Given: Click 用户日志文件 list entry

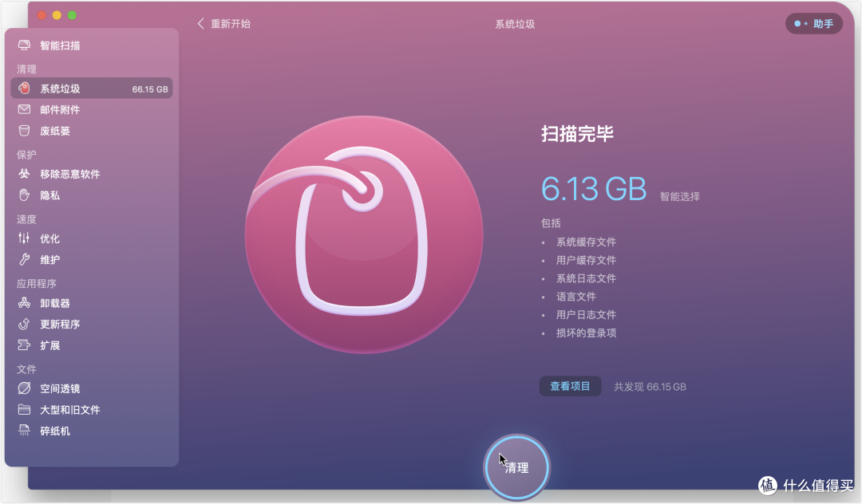Looking at the screenshot, I should [x=586, y=314].
